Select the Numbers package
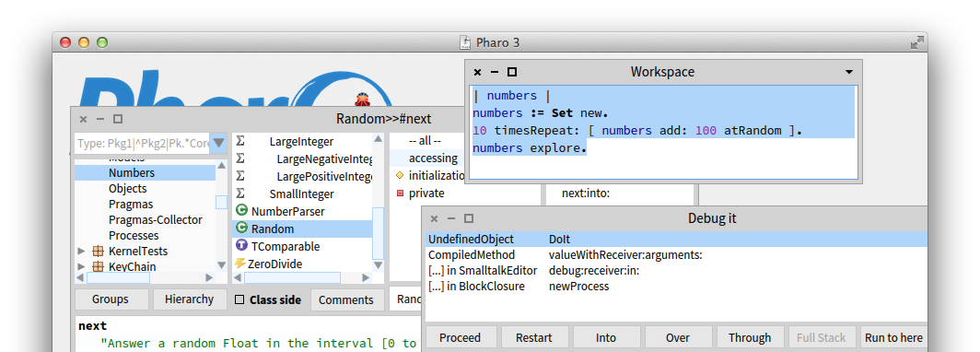The width and height of the screenshot is (980, 352). coord(145,173)
